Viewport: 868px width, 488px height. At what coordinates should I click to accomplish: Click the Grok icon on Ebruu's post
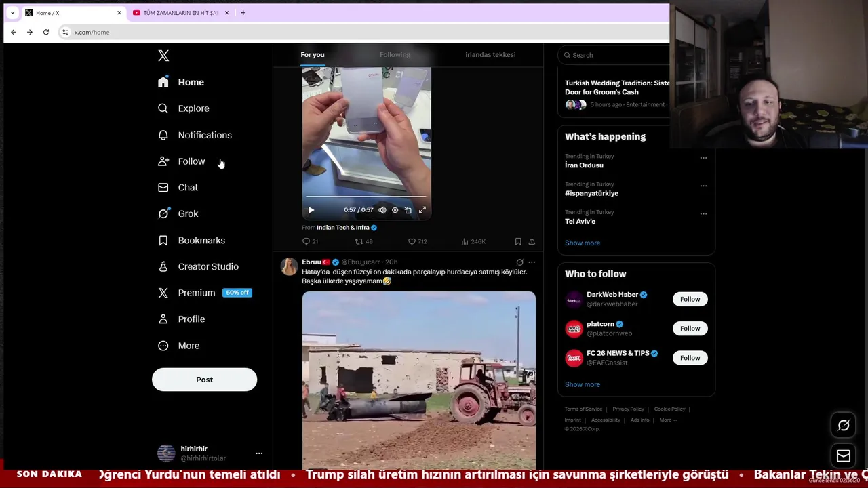tap(519, 262)
